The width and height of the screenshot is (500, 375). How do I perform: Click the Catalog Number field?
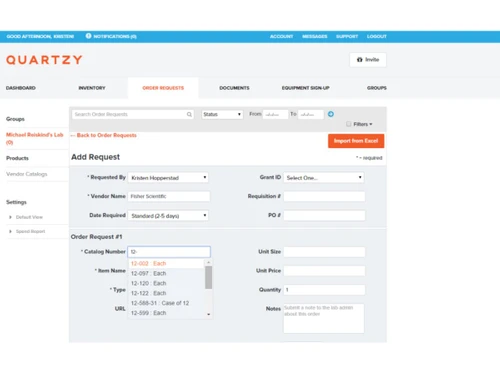point(169,252)
